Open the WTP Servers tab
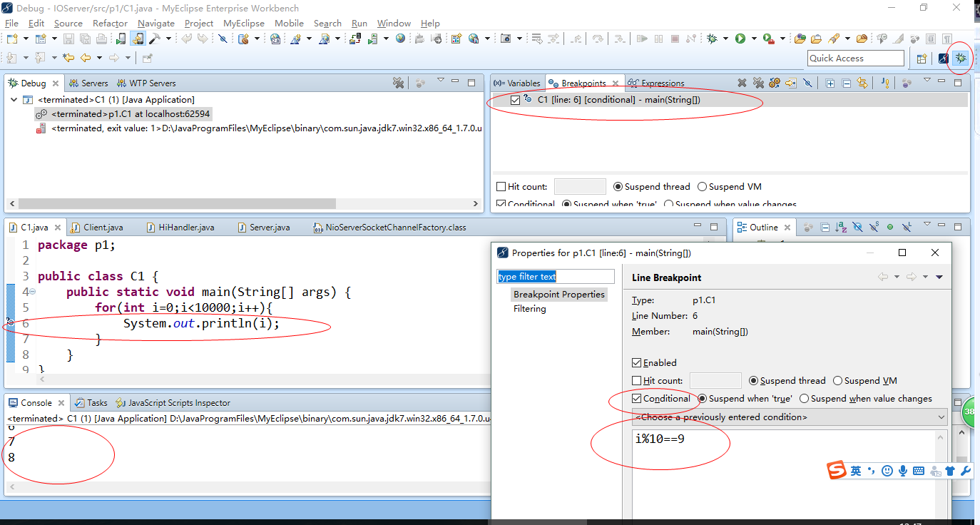 coord(146,83)
